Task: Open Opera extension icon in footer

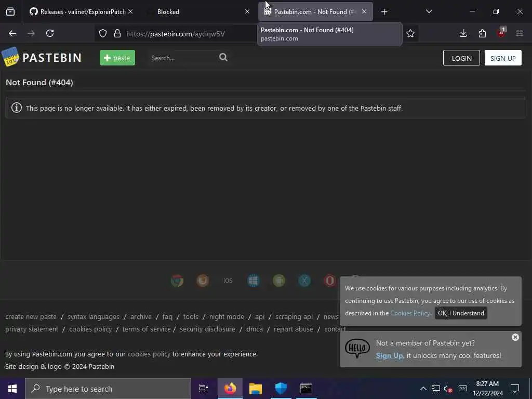Action: coord(330,281)
